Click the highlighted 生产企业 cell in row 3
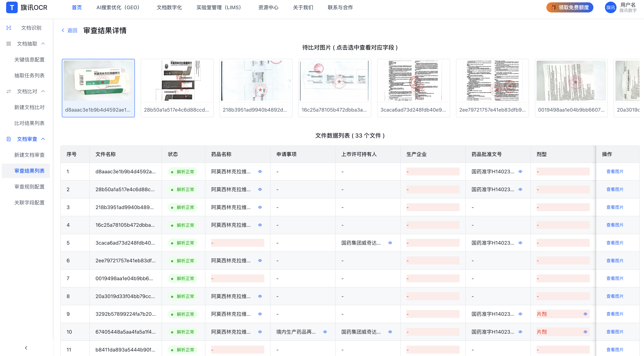This screenshot has width=644, height=356. pos(433,207)
